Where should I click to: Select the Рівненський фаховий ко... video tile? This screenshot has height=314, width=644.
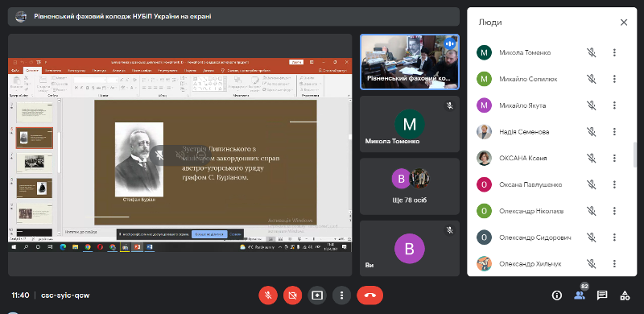(410, 62)
